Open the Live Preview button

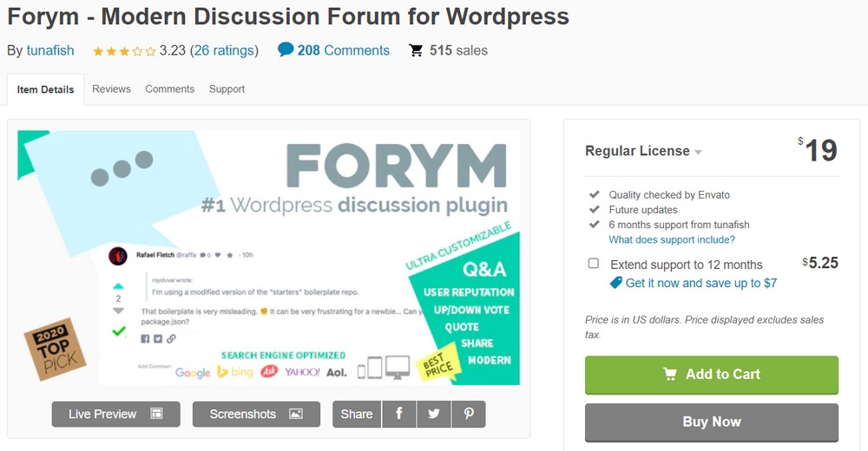(x=115, y=414)
